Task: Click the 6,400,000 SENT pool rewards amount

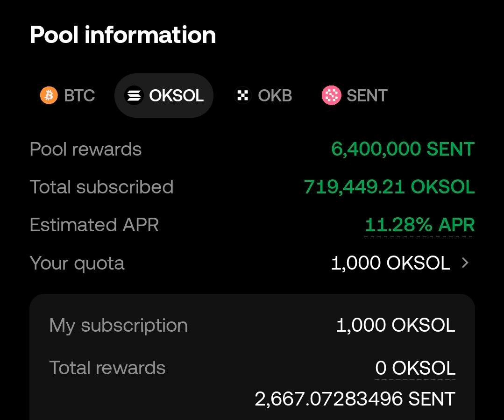Action: click(x=403, y=149)
